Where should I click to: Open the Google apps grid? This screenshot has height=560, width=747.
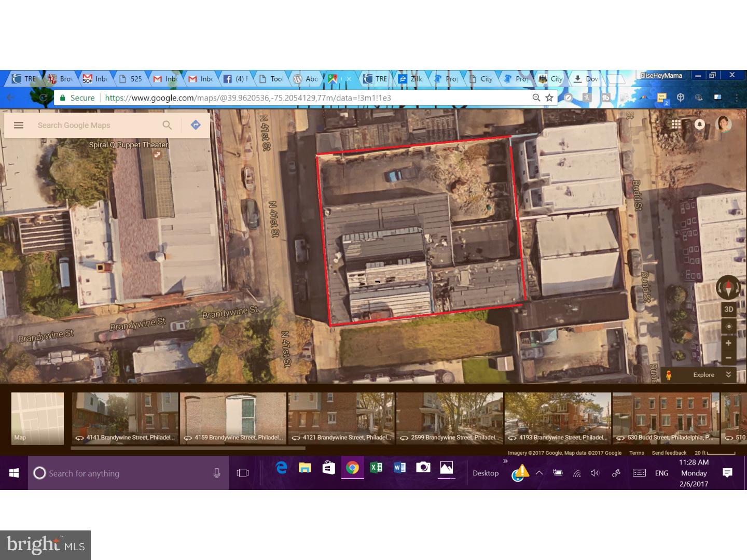[x=676, y=124]
